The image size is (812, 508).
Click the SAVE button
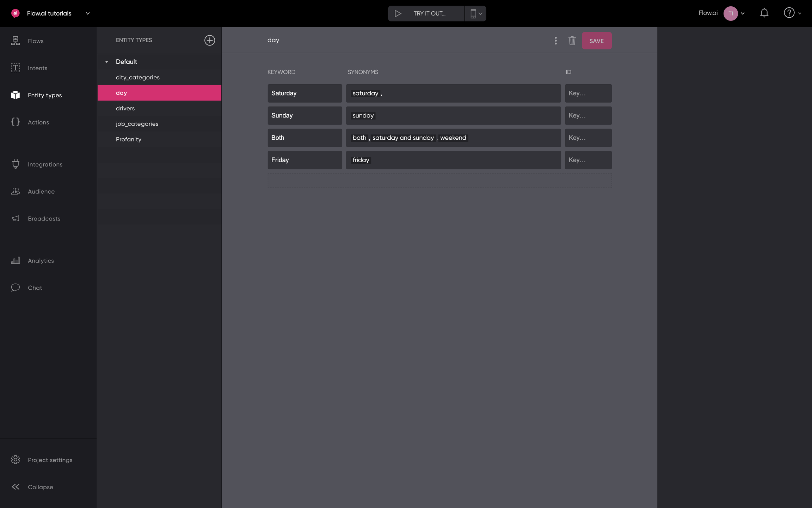pos(596,41)
